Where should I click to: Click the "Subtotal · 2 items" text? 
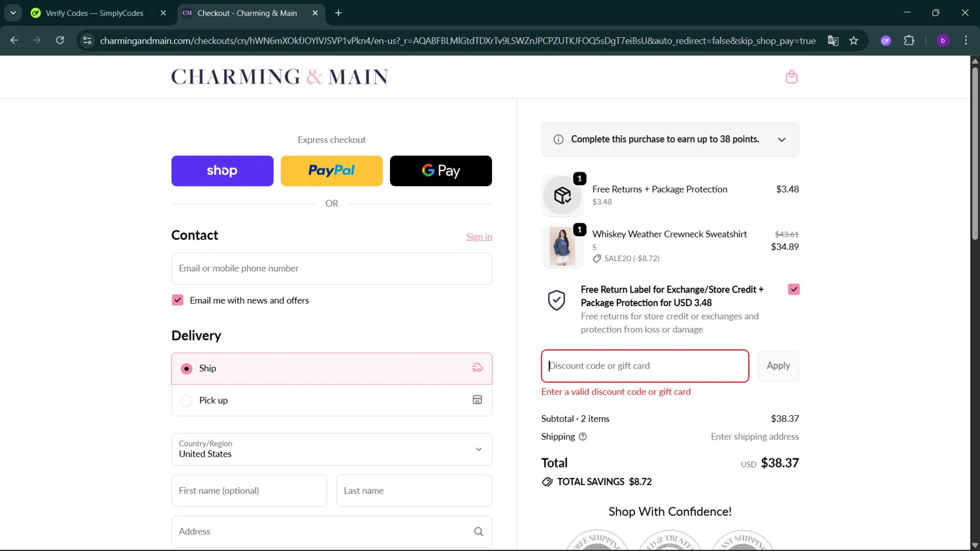pos(575,418)
